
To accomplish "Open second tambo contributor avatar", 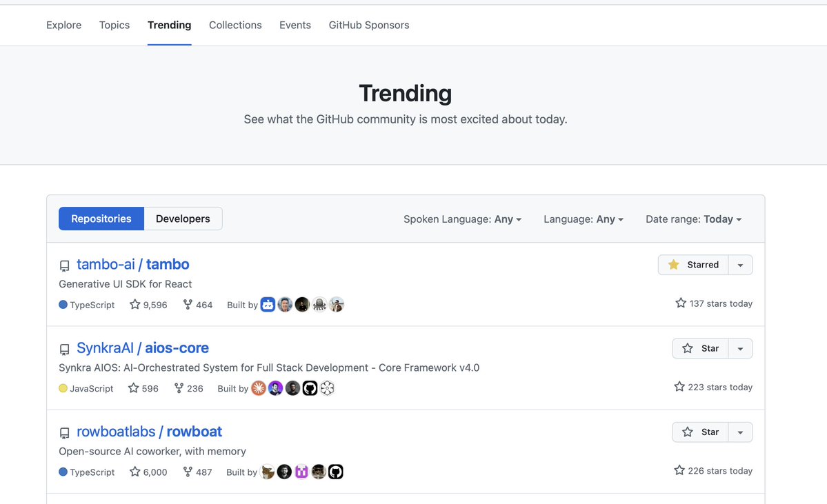I will (x=285, y=304).
